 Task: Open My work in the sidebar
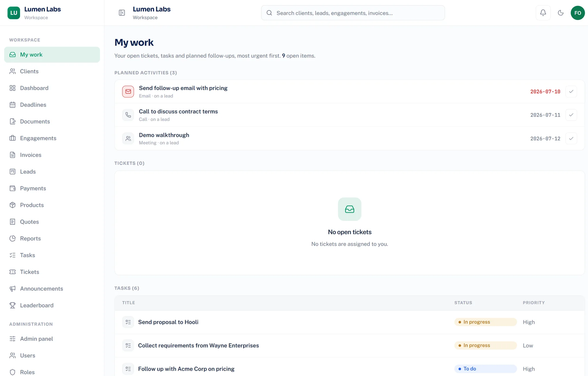click(52, 54)
